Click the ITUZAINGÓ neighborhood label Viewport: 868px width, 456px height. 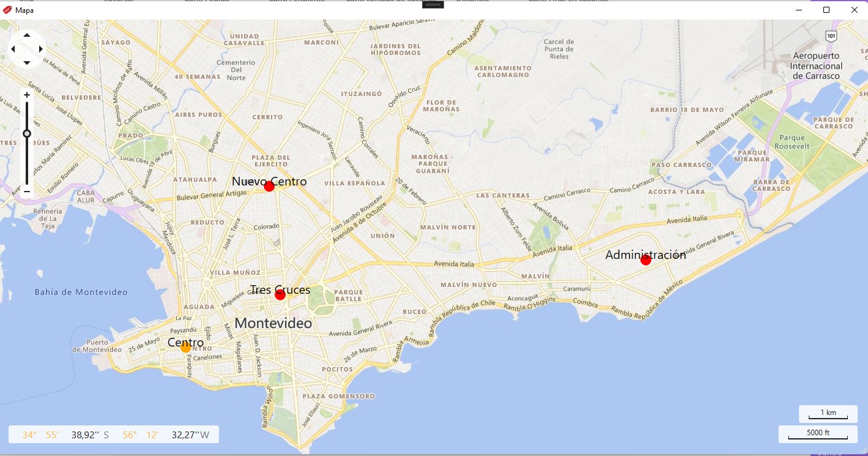point(362,94)
